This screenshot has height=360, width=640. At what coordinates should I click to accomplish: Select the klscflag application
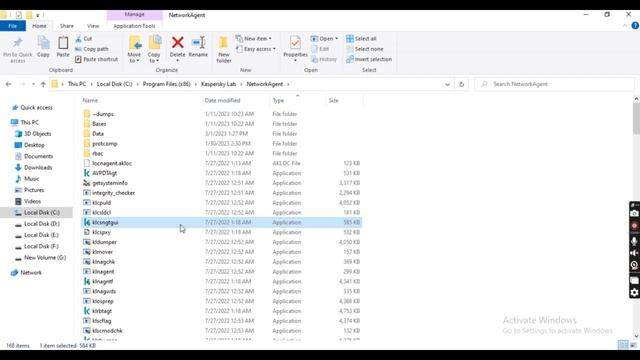[102, 321]
